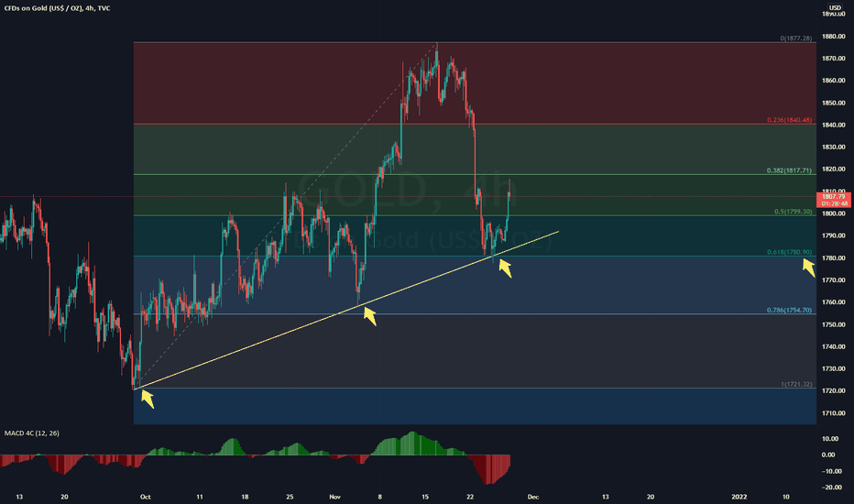Click 1820.00 on the price axis

tap(833, 170)
